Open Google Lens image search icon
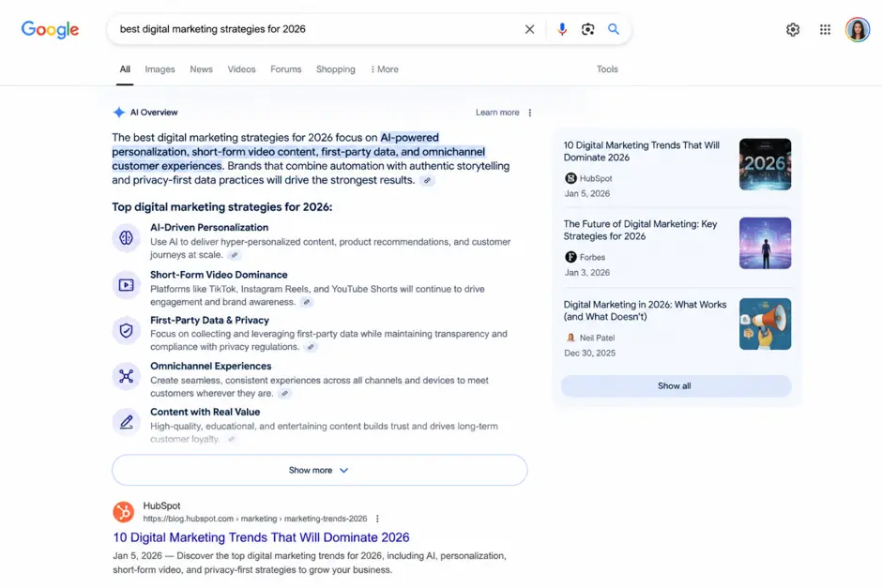 (x=587, y=29)
